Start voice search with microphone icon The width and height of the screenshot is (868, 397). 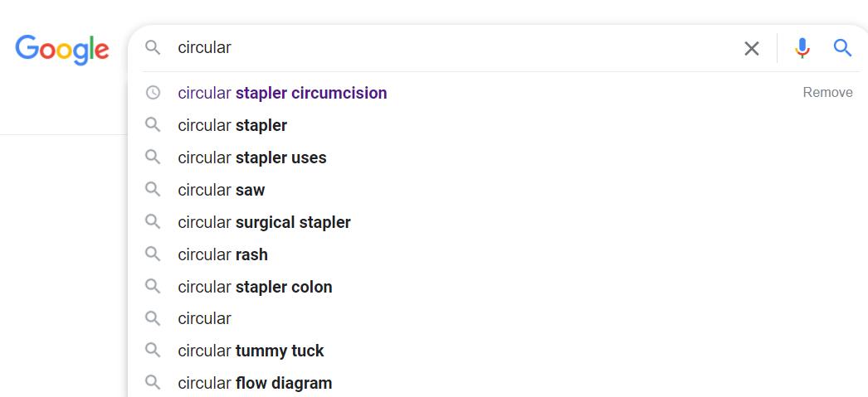802,48
